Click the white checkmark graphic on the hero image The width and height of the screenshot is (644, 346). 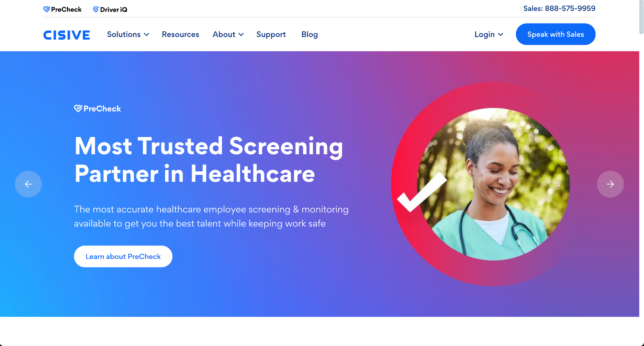tap(421, 192)
